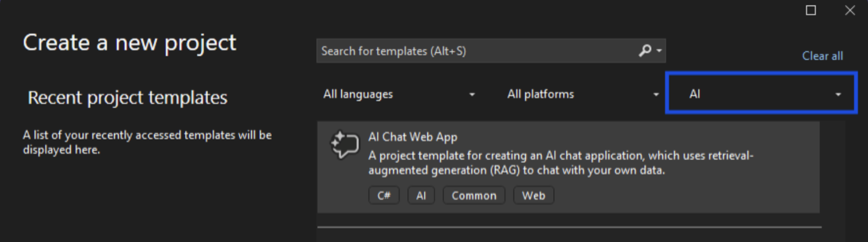Click the template description about retrieval-augmented generation
This screenshot has height=242, width=868.
pos(561,163)
